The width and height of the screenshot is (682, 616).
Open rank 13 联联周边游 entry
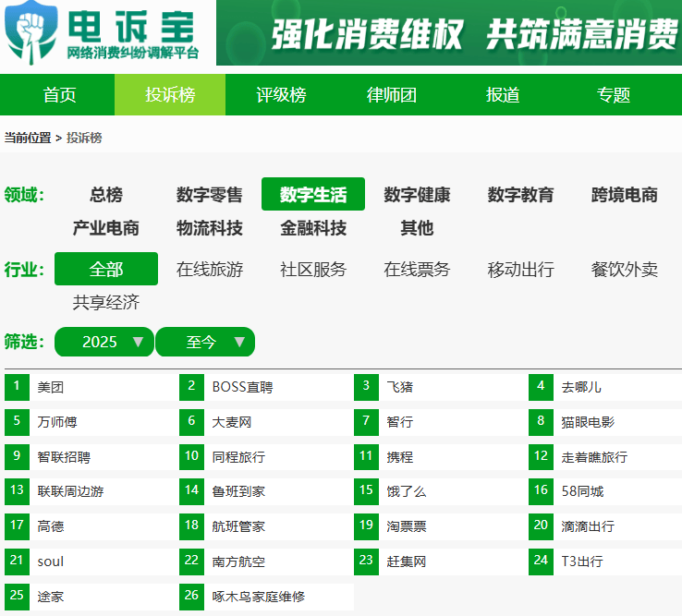(91, 491)
